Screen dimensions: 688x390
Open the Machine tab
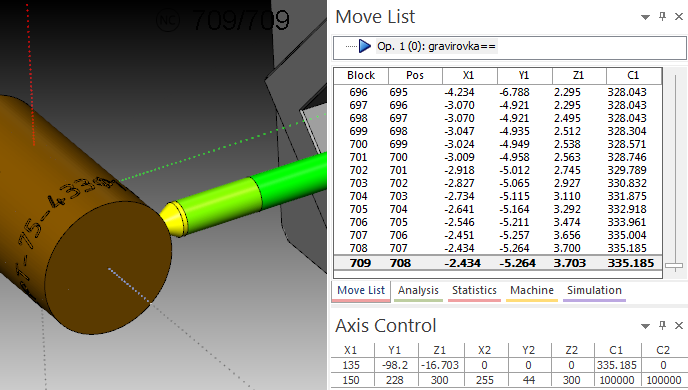click(x=532, y=290)
